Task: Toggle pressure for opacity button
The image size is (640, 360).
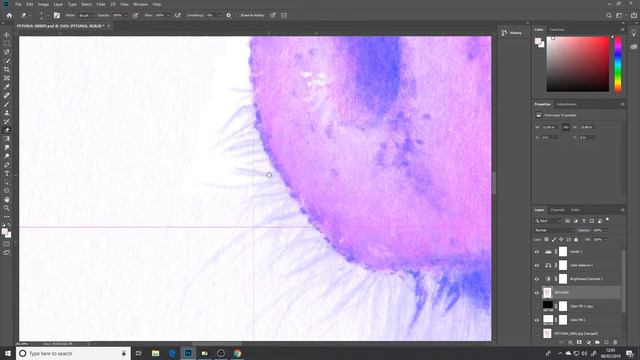Action: pos(135,15)
